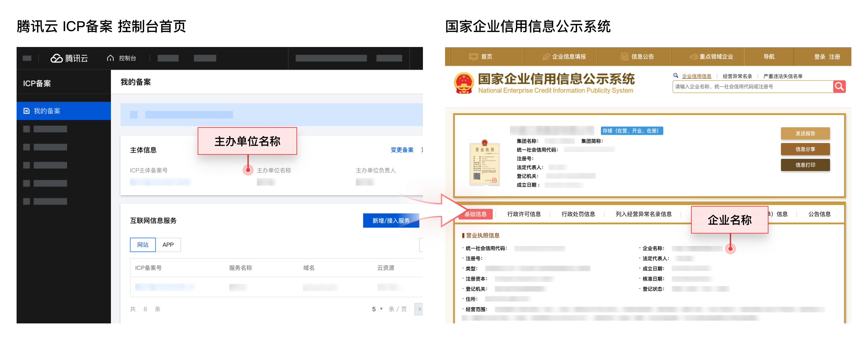
Task: Open the 行政许可信息 tab
Action: coord(524,214)
